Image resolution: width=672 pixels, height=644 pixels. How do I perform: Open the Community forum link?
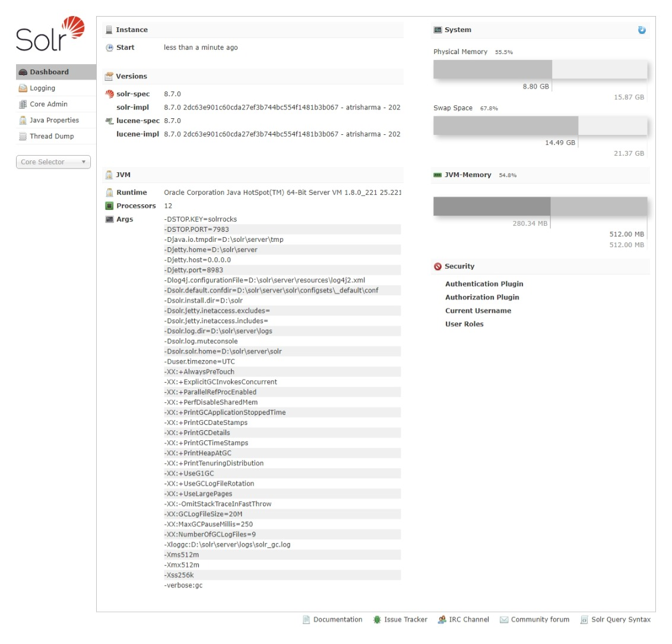tap(540, 620)
